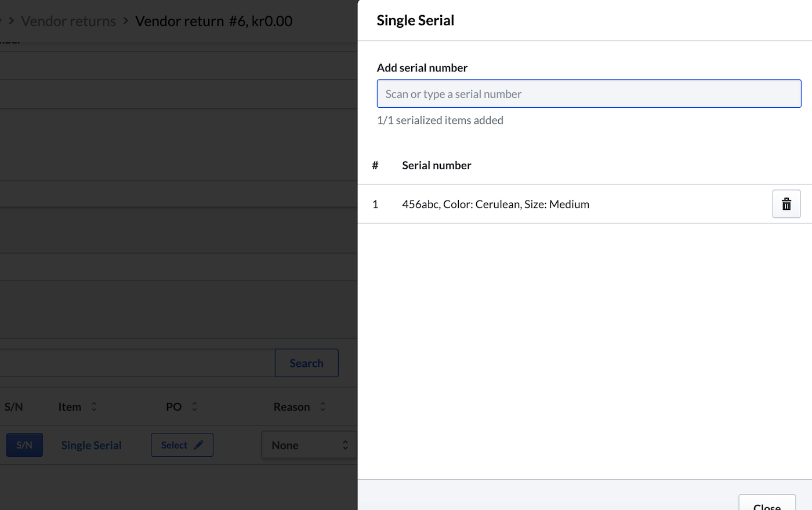
Task: Click the Reason column sort arrows
Action: pos(322,406)
